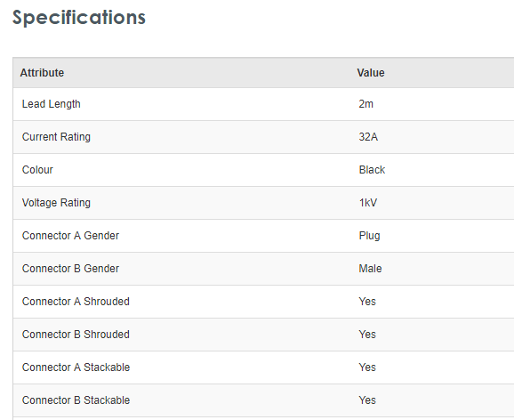
Task: Select the Connector A Gender attribute
Action: click(x=70, y=236)
